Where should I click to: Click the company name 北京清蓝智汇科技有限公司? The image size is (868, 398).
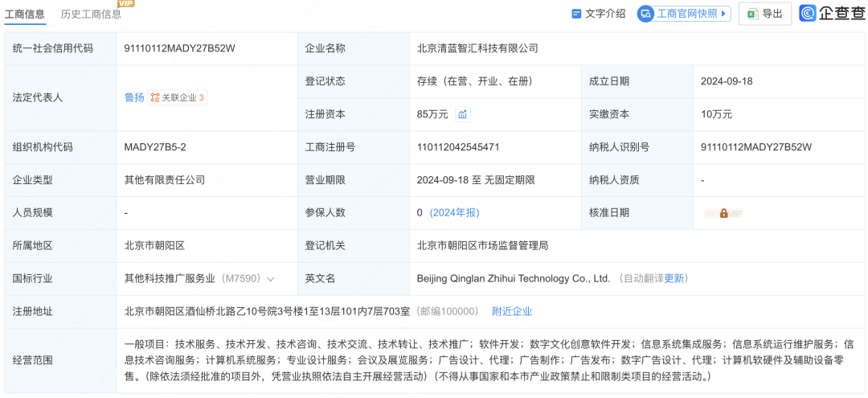point(477,48)
